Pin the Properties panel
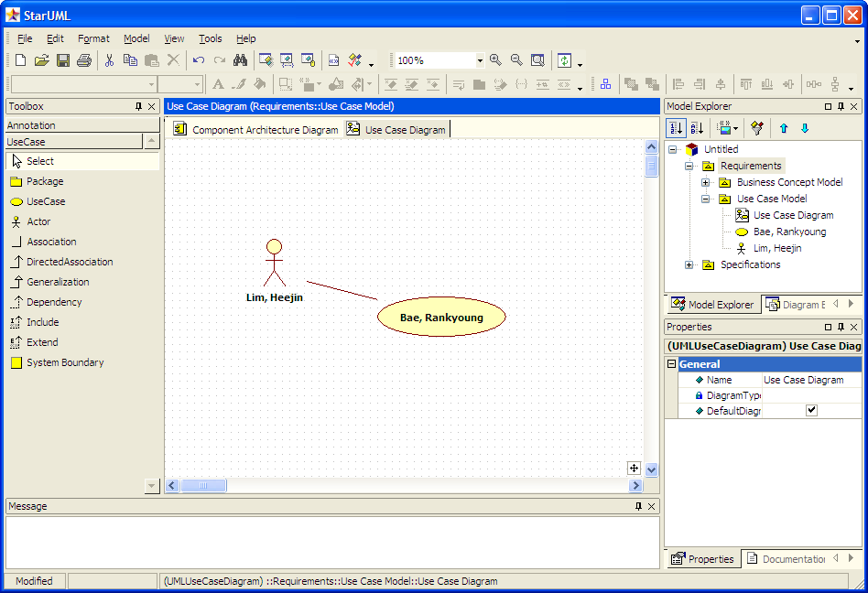The height and width of the screenshot is (593, 868). [x=841, y=327]
